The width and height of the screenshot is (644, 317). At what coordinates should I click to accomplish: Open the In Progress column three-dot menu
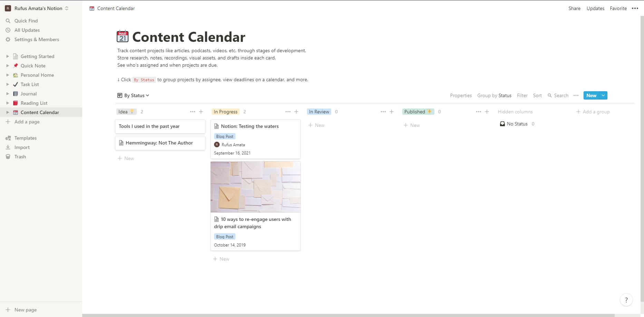click(288, 112)
